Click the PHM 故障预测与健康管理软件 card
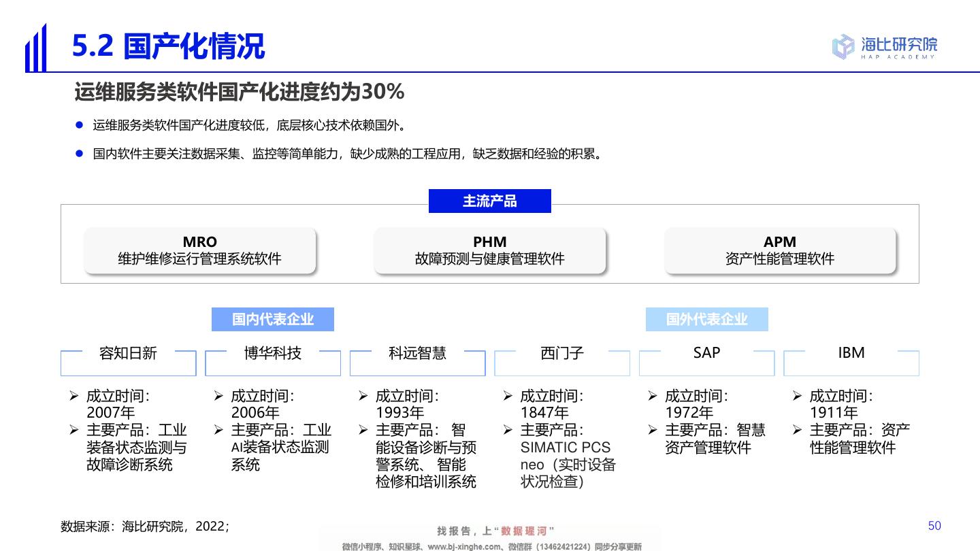 (x=489, y=251)
